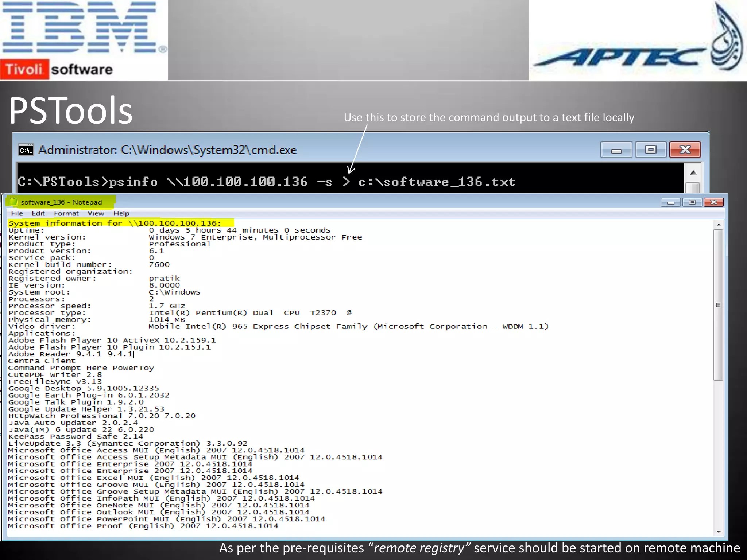Close the software_136 Notepad window

[x=713, y=202]
